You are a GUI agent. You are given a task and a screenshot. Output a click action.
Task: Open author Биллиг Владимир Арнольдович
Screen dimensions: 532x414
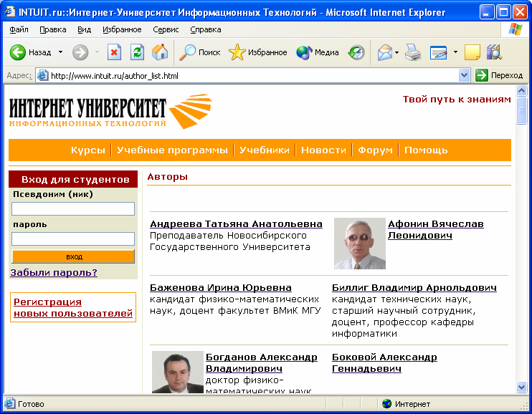[414, 287]
